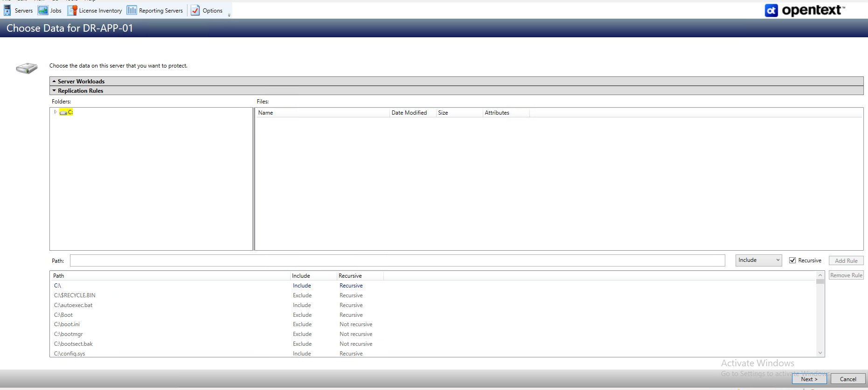Open License Inventory icon
This screenshot has width=868, height=390.
72,10
